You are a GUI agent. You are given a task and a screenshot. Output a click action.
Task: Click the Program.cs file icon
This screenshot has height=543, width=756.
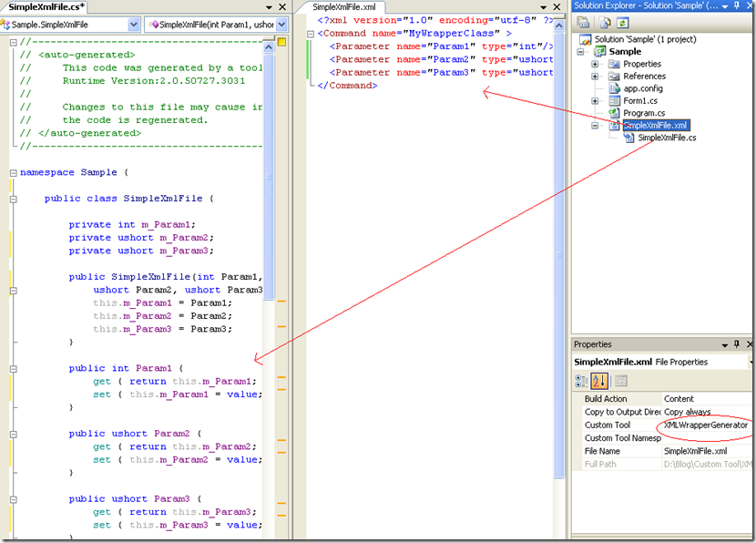tap(614, 113)
